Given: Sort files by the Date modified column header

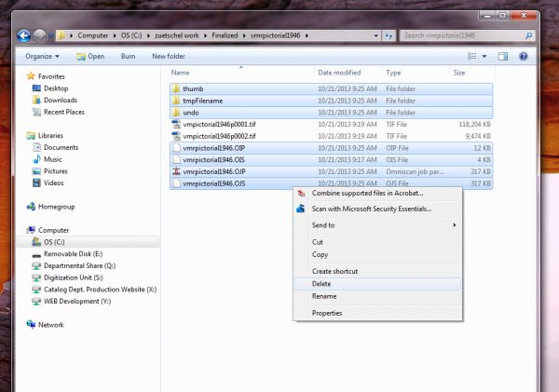Looking at the screenshot, I should pyautogui.click(x=339, y=72).
